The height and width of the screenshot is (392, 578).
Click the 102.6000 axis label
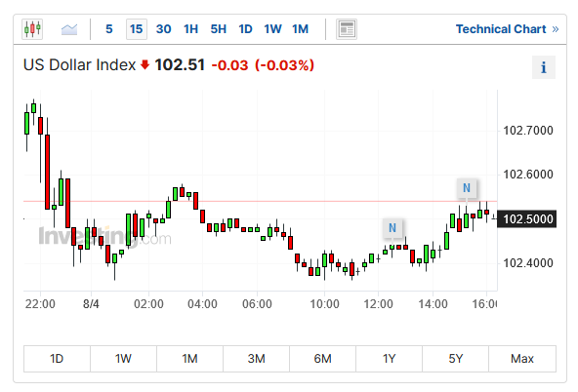coord(528,175)
